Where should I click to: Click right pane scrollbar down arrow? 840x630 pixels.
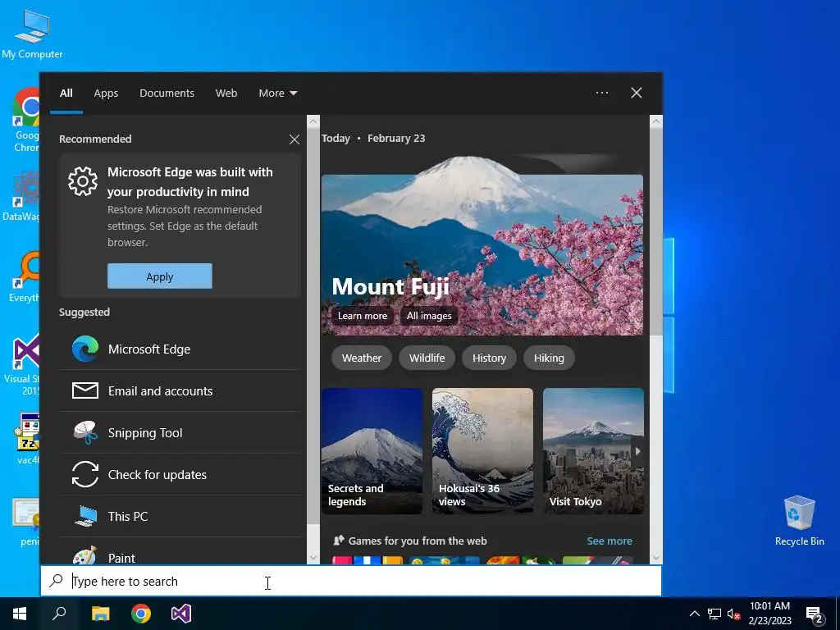coord(656,558)
